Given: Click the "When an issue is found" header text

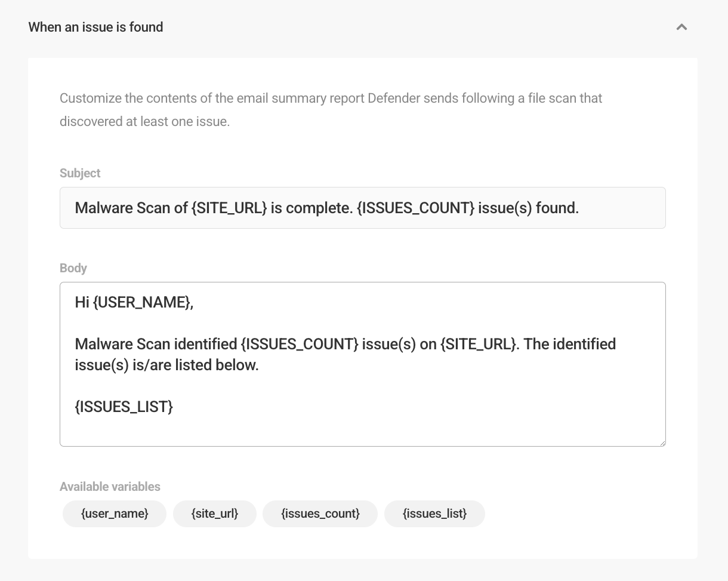Looking at the screenshot, I should pos(95,27).
